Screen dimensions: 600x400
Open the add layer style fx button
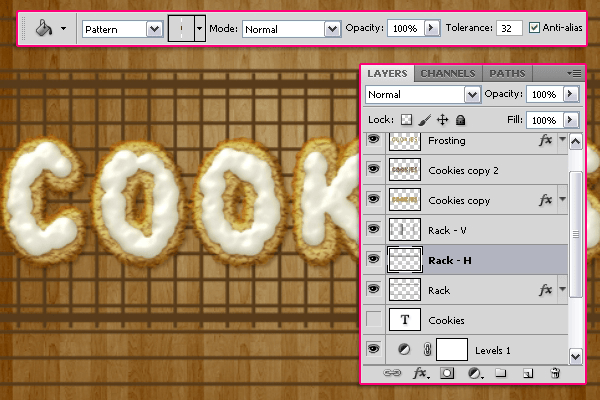[421, 373]
